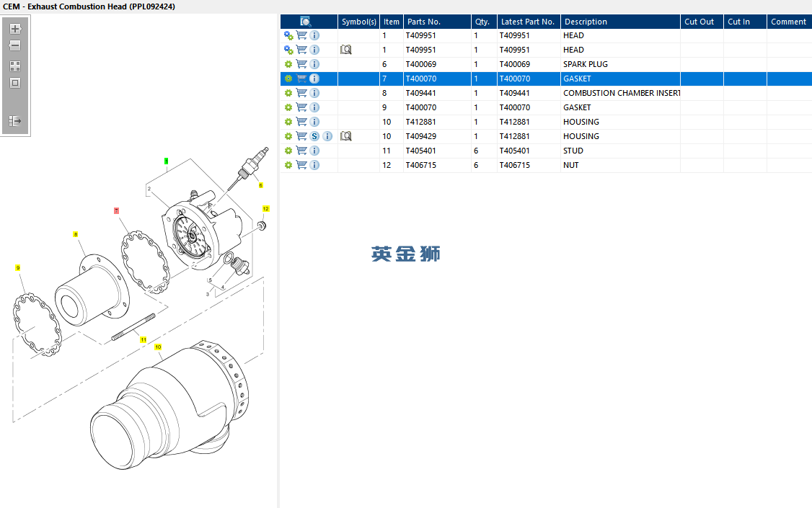Screen dimensions: 812x508
Task: Zoom in using the plus icon
Action: pos(15,29)
